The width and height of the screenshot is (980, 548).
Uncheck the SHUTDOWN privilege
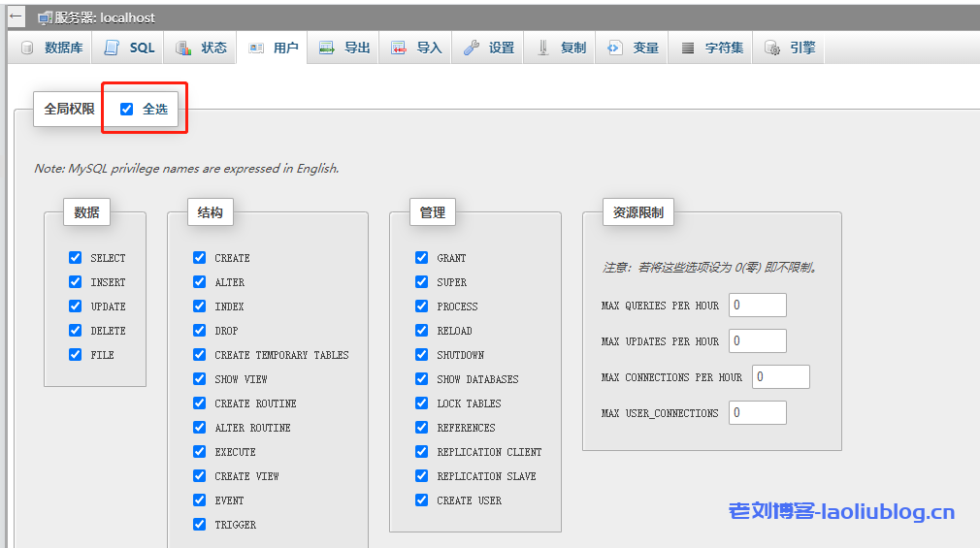click(x=421, y=355)
